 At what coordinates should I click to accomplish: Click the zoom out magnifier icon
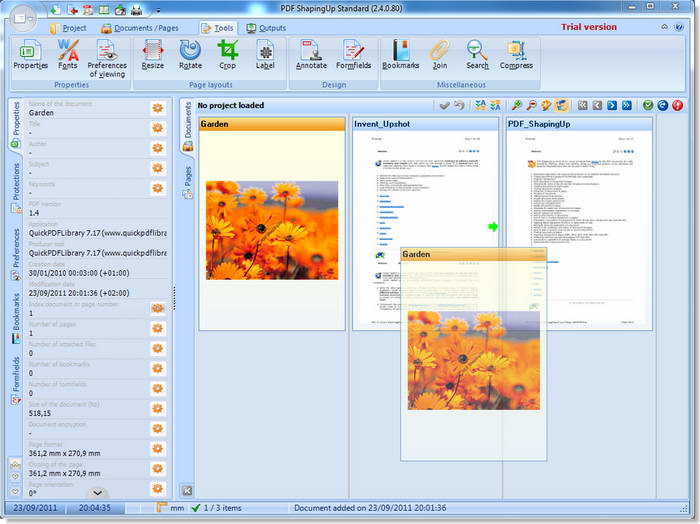tap(531, 105)
